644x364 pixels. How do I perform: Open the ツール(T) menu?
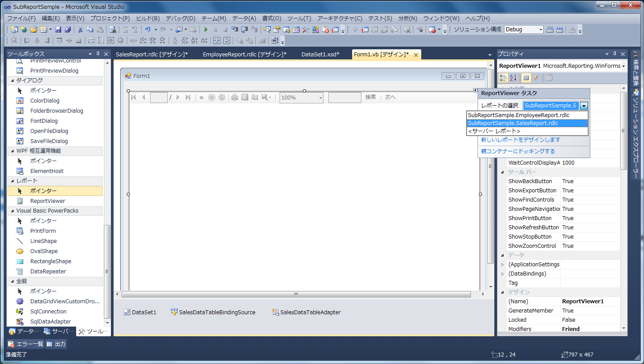(299, 18)
